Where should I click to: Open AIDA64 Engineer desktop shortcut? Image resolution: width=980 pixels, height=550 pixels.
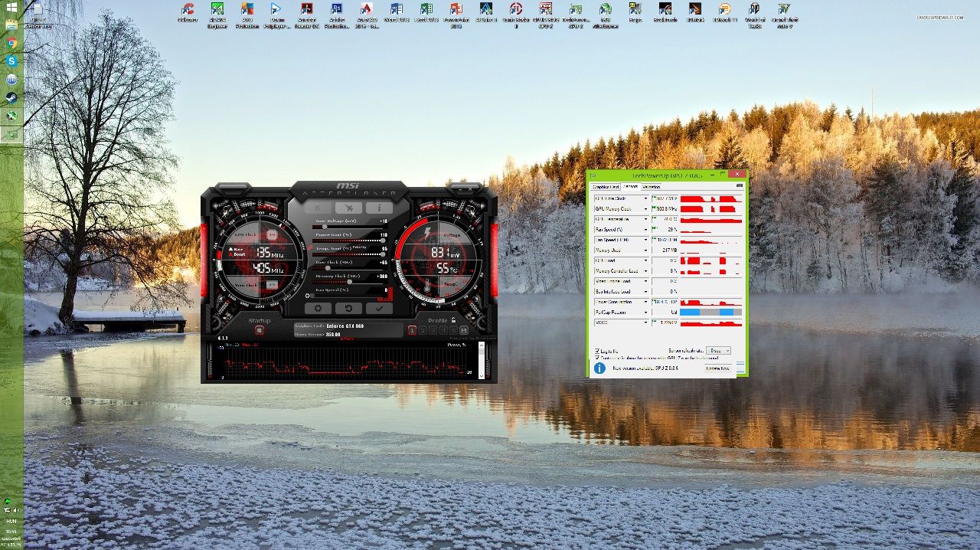click(217, 14)
